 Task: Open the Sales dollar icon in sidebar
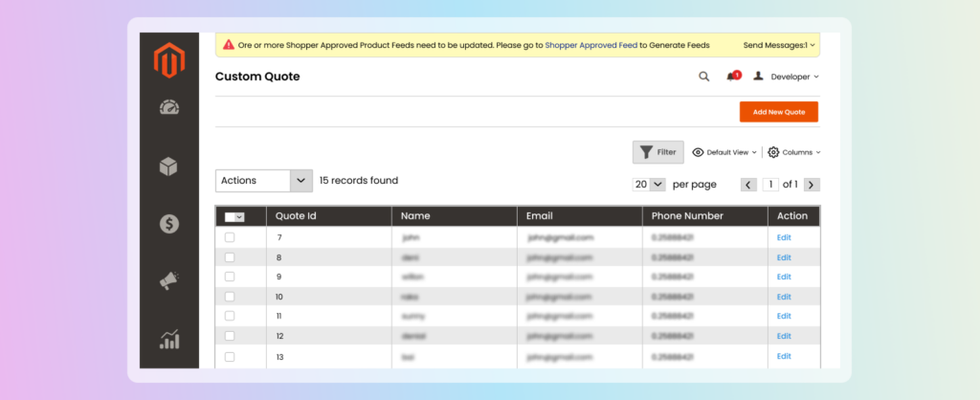(x=169, y=224)
